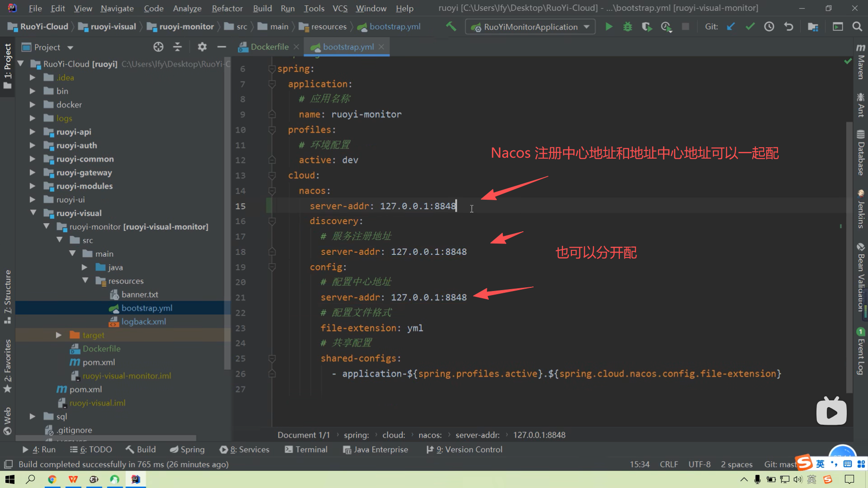Click ruoyi-monitor in the breadcrumb bar
The width and height of the screenshot is (868, 488).
(186, 27)
